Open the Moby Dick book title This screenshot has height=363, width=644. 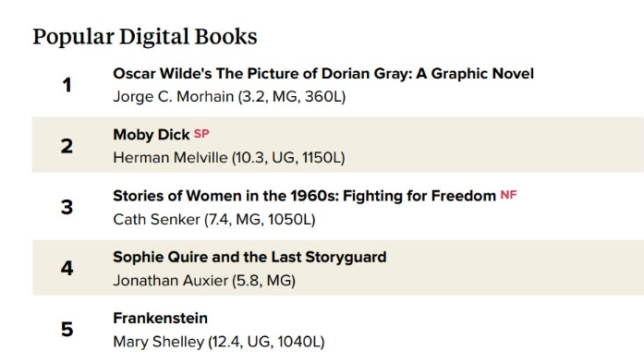152,135
